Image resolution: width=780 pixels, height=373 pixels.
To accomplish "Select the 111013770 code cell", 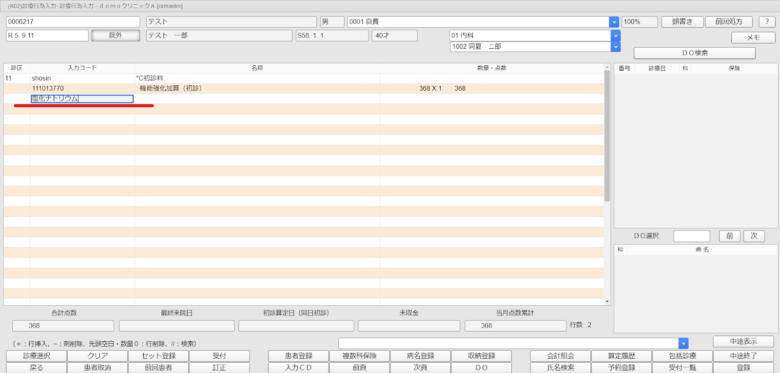I will point(82,89).
